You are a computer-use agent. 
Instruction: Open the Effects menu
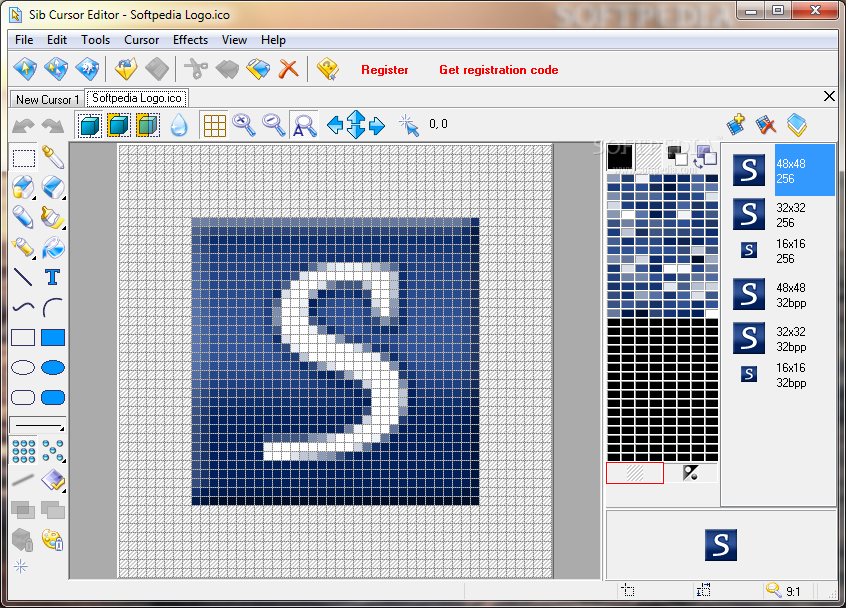[190, 40]
